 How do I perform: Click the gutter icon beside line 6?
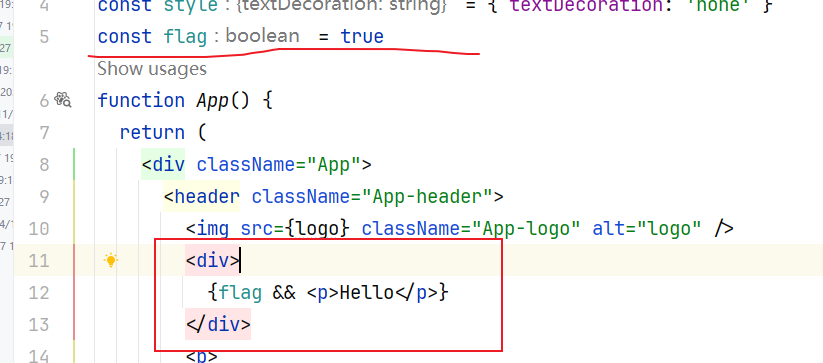[62, 100]
